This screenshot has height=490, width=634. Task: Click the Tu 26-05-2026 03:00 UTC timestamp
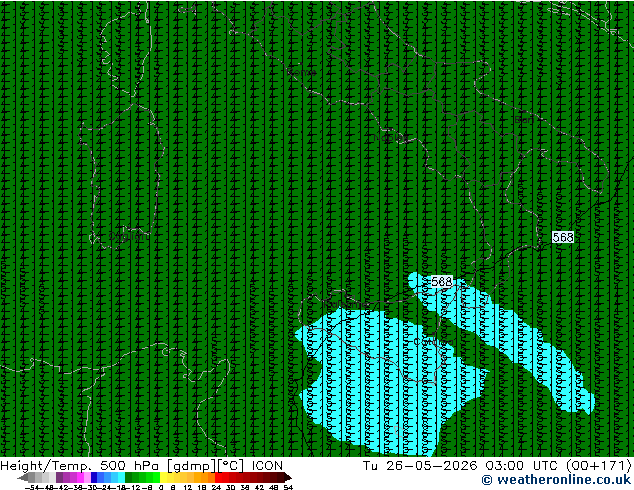point(460,466)
